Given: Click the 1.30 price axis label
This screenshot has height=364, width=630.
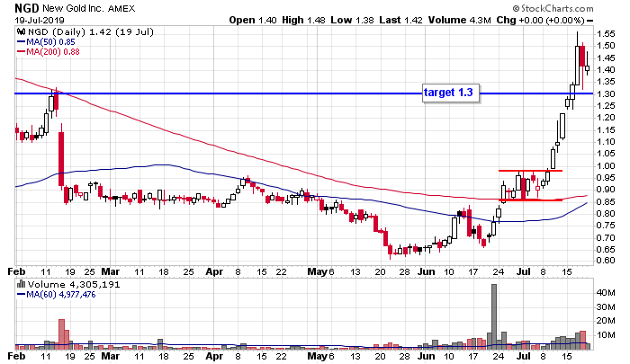Looking at the screenshot, I should click(x=606, y=93).
